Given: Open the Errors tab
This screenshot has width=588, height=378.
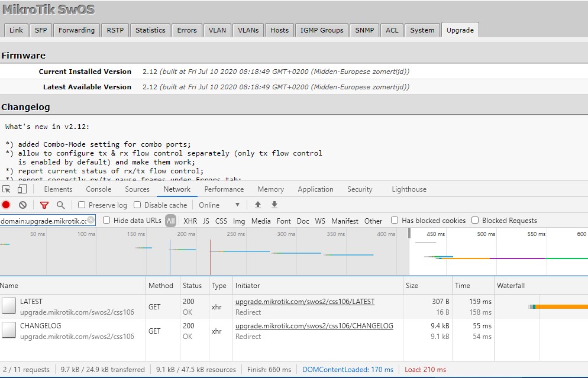Looking at the screenshot, I should 187,30.
